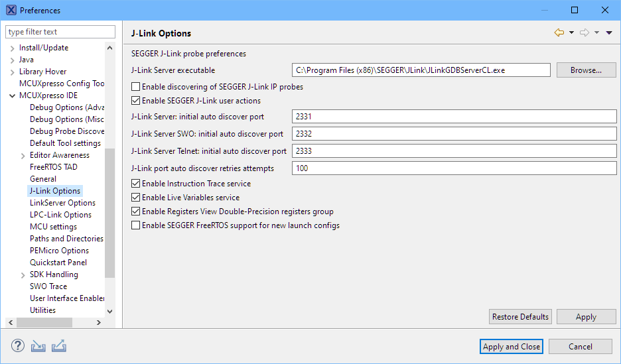Click the Export preferences icon
The image size is (621, 364).
tap(58, 346)
